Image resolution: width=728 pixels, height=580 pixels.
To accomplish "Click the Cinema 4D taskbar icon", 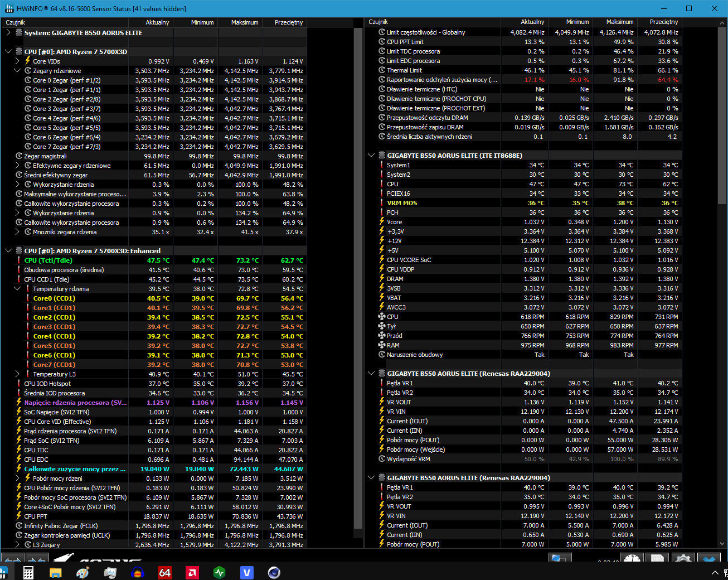I will coord(274,572).
